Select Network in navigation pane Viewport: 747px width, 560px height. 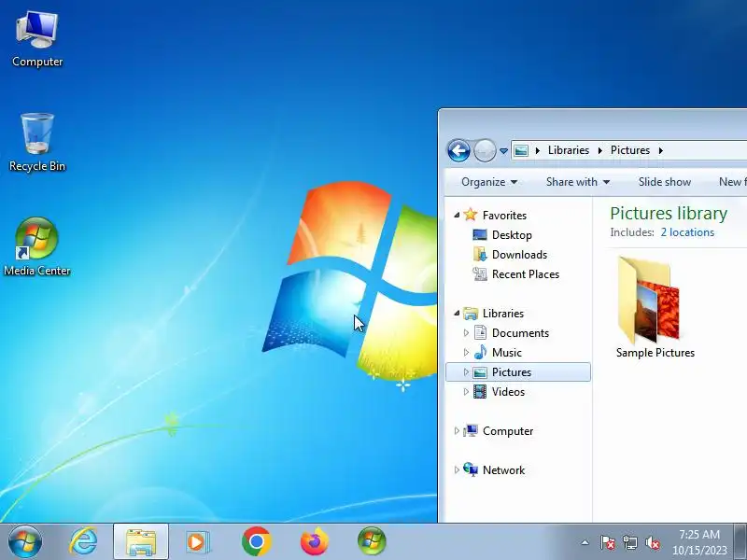coord(503,470)
